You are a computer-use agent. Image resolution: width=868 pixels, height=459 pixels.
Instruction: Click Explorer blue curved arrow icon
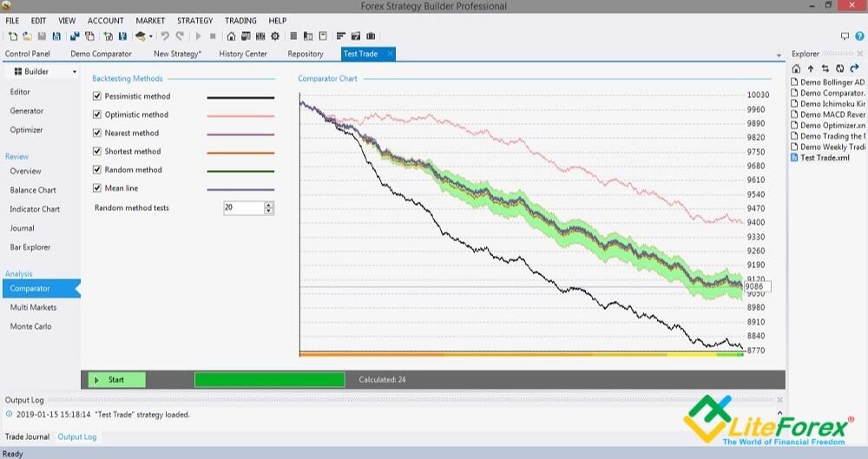(854, 69)
